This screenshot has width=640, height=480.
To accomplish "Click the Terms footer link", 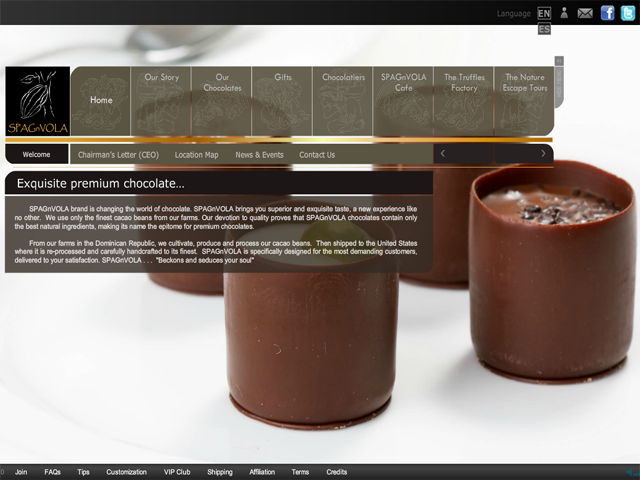I will tap(300, 472).
